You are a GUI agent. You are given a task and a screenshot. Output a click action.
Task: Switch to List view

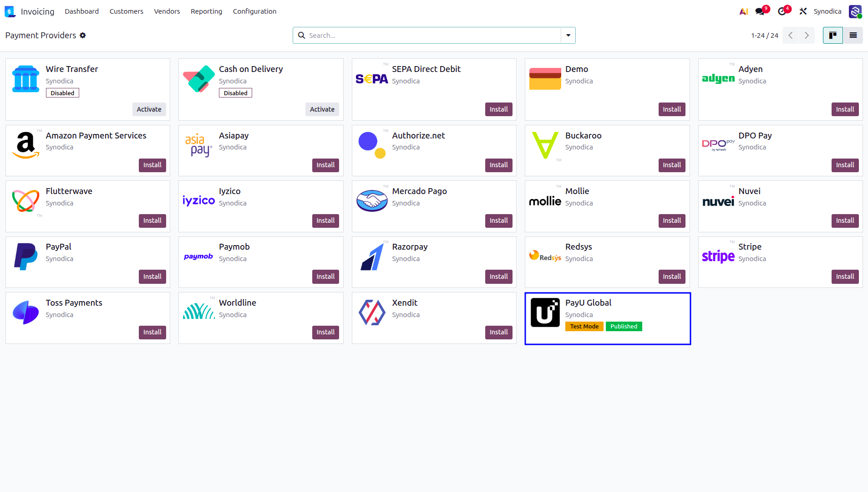[x=853, y=36]
